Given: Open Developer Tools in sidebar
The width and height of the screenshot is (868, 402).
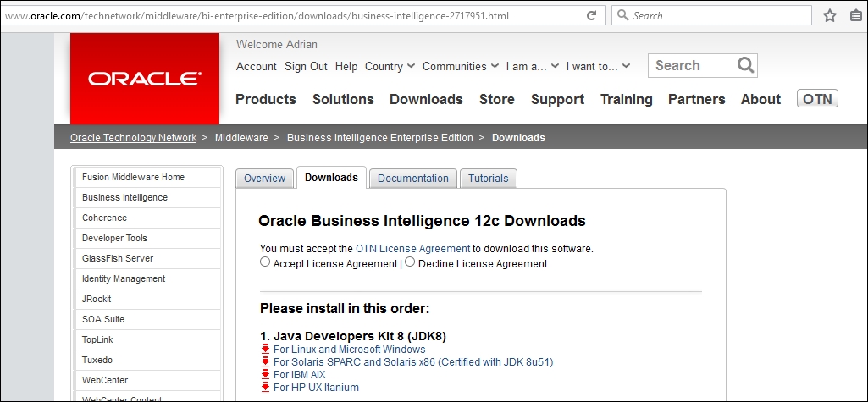Looking at the screenshot, I should (148, 239).
